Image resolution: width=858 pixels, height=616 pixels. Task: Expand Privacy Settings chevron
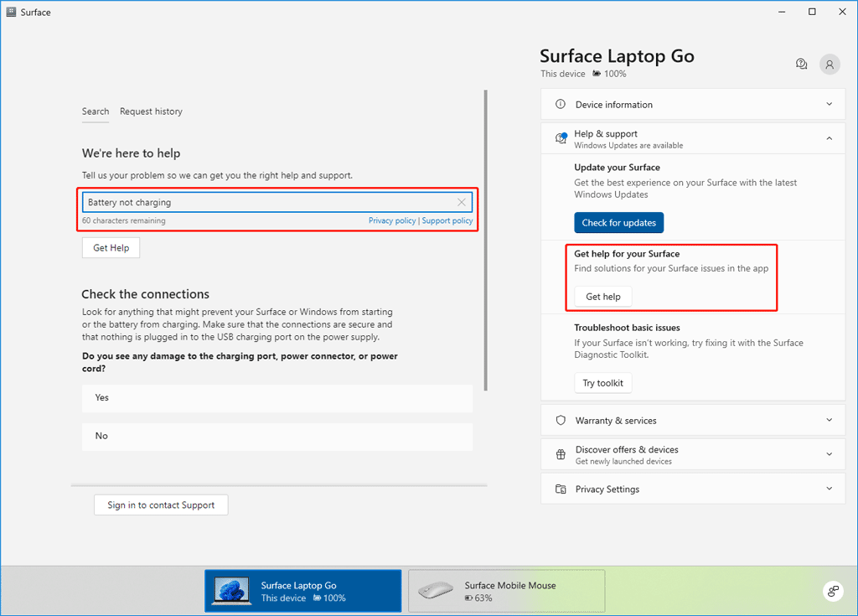829,489
